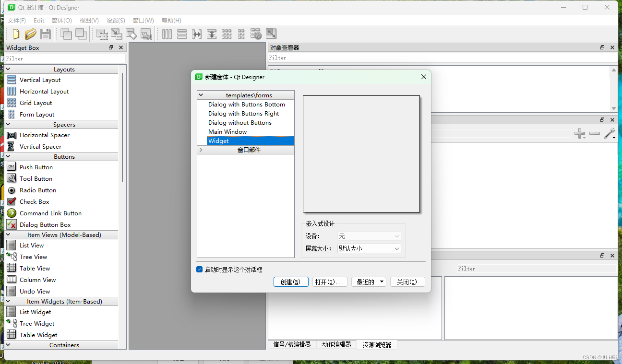
Task: Select the Edit Tab Order icon
Action: coord(146,34)
